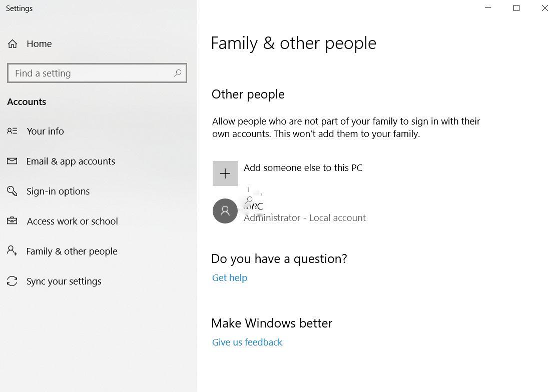Screen dimensions: 555x392
Task: Click the Do you have a question? heading
Action: click(x=279, y=259)
